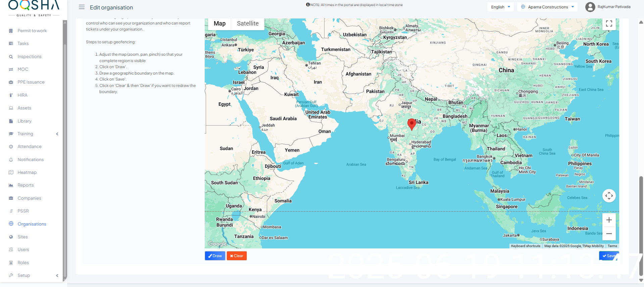Open Aparna Constructions organisation dropdown
Viewport: 644px width, 287px height.
pos(547,7)
